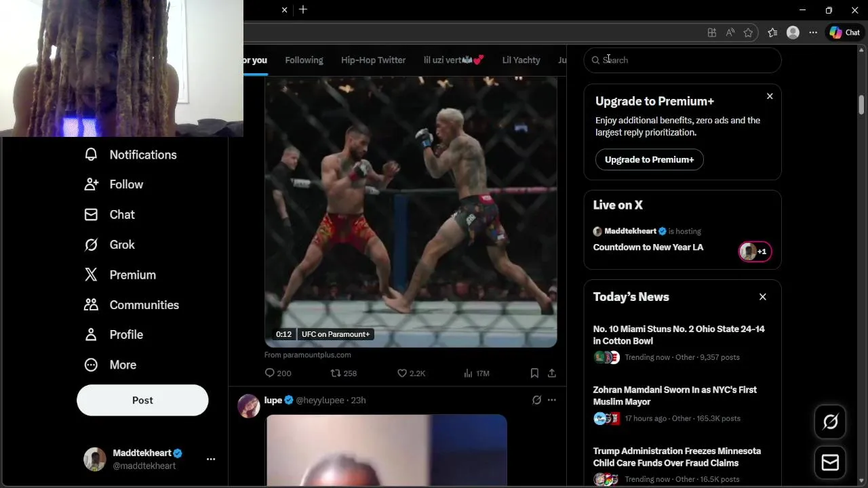Image resolution: width=868 pixels, height=488 pixels.
Task: Dismiss Upgrade to Premium+ card
Action: click(770, 96)
